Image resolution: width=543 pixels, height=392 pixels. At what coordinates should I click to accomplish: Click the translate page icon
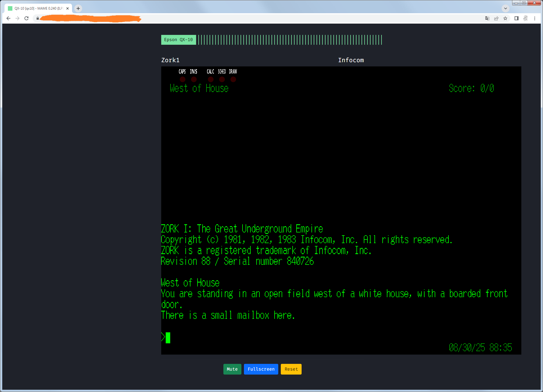[487, 18]
